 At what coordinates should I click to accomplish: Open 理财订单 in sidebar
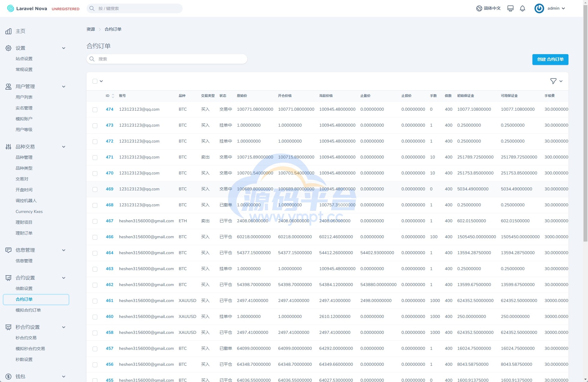pyautogui.click(x=24, y=233)
